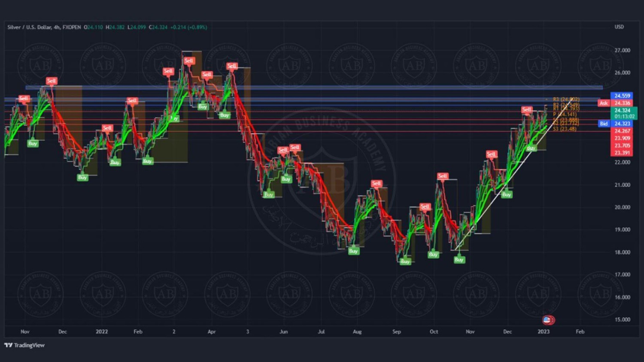
Task: Click the US flag economic event icon
Action: tap(547, 320)
